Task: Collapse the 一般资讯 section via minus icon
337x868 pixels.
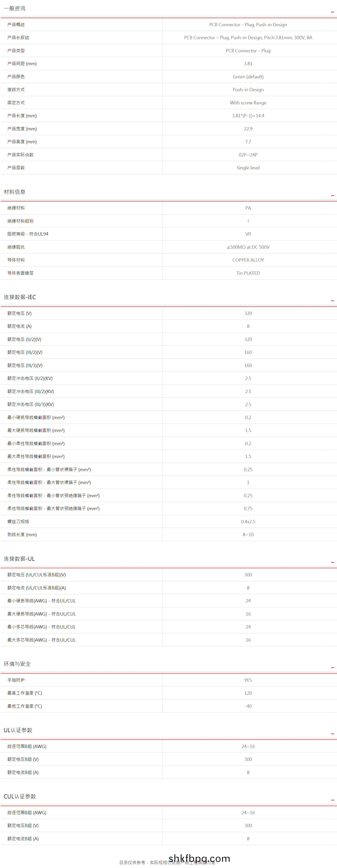Action: pyautogui.click(x=332, y=12)
